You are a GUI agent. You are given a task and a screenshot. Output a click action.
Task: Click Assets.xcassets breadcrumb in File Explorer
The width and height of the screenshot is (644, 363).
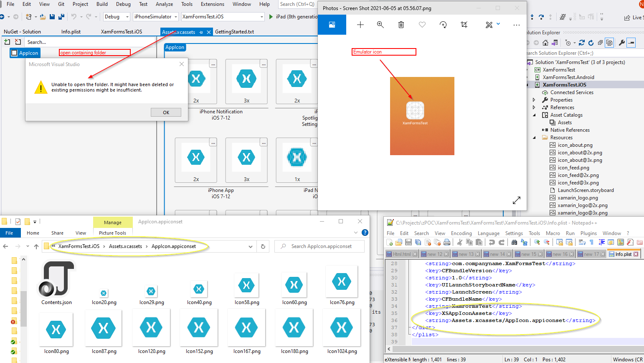point(125,246)
